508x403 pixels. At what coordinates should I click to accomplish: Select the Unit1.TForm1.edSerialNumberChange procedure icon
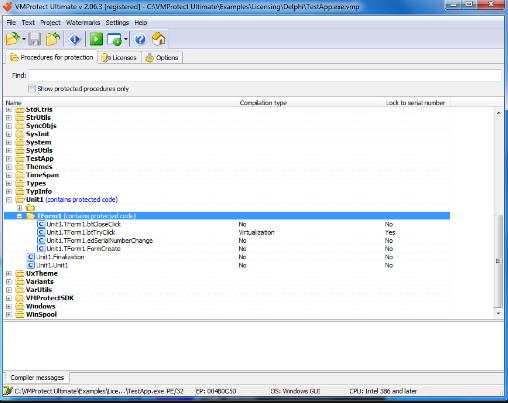pos(41,240)
